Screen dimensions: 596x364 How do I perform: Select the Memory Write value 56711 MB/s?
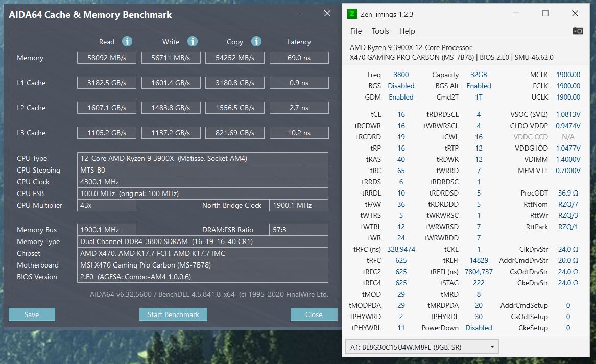pos(171,58)
